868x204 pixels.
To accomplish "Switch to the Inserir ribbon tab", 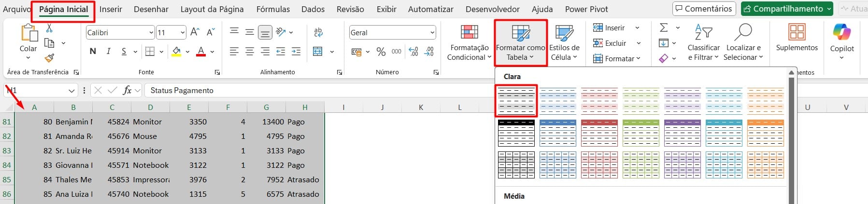I will click(x=111, y=9).
